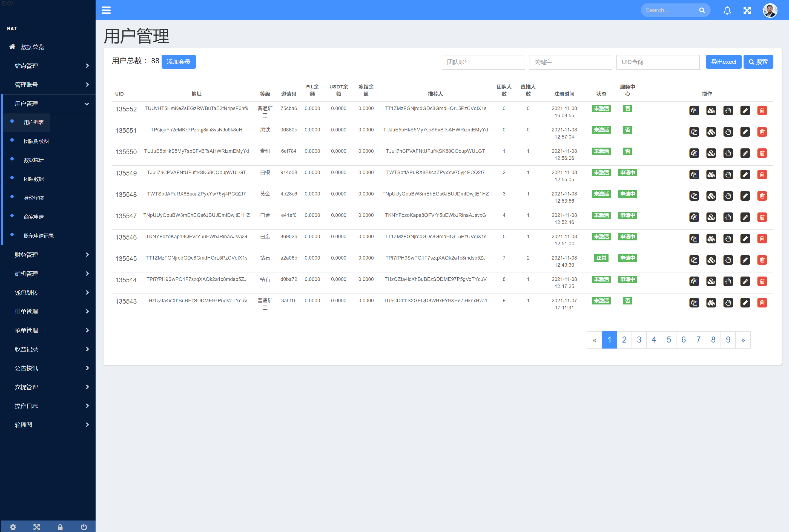Toggle fullscreen using the arrows icon
The image size is (789, 532).
747,10
